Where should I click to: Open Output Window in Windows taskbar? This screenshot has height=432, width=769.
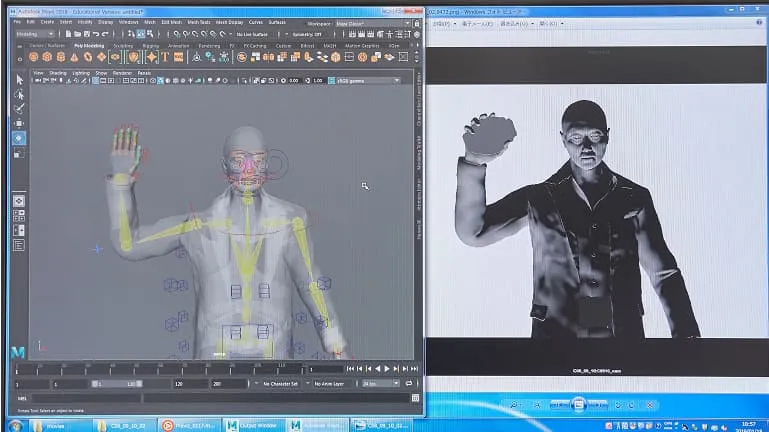[254, 425]
